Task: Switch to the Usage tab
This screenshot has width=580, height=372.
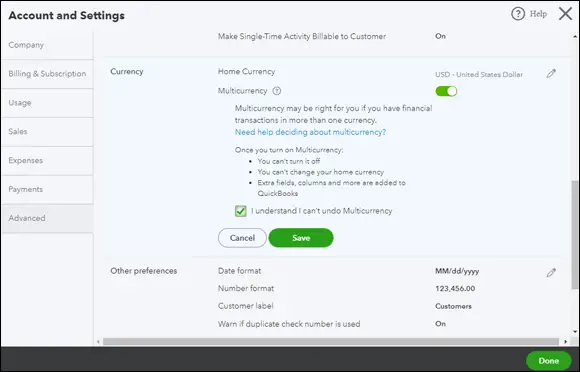Action: [47, 103]
